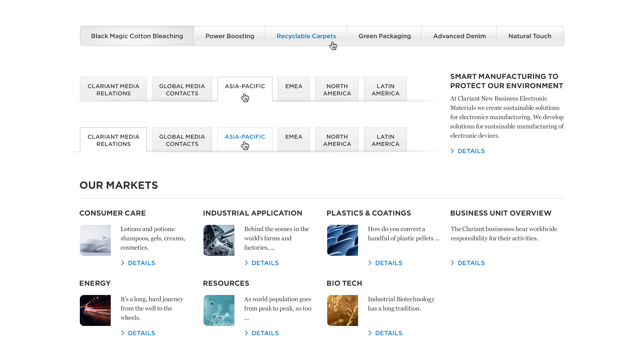Click the chevron icon beside Consumer Care Details
This screenshot has width=644, height=361.
tap(123, 263)
